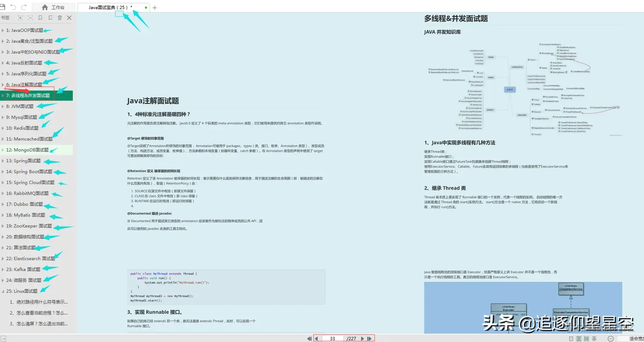Add a new bookmark in the 书签 panel
Viewport: 644px width, 342px height.
[x=41, y=18]
